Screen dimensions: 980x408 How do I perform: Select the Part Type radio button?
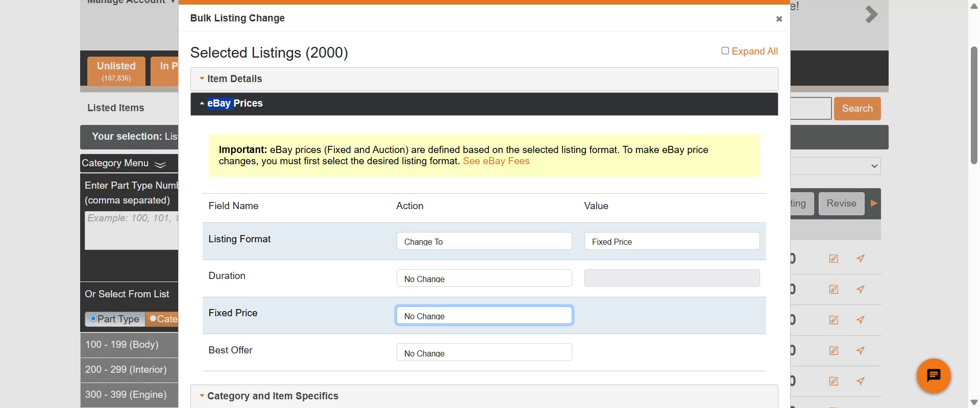click(93, 319)
